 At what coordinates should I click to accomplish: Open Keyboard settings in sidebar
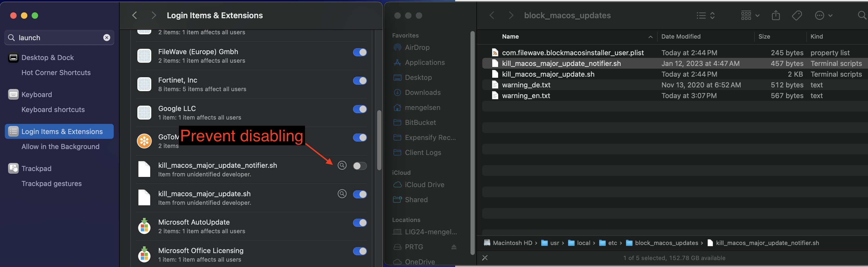(x=37, y=95)
